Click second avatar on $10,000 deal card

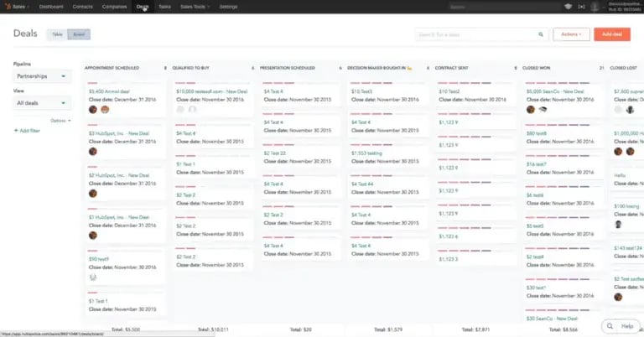[x=192, y=109]
